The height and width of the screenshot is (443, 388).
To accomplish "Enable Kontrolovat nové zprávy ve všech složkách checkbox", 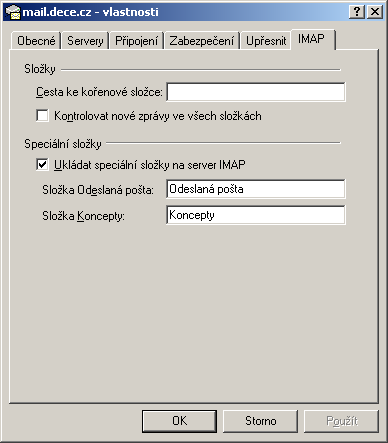I will pyautogui.click(x=42, y=116).
